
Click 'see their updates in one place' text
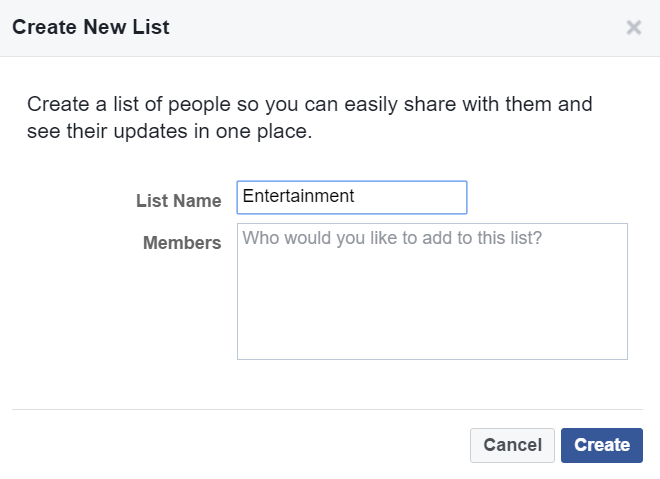point(170,131)
